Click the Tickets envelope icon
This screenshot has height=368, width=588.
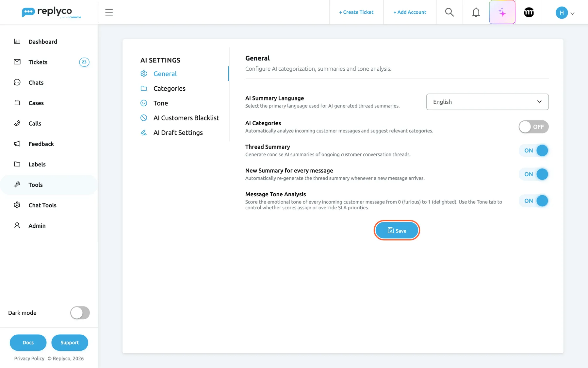tap(17, 62)
